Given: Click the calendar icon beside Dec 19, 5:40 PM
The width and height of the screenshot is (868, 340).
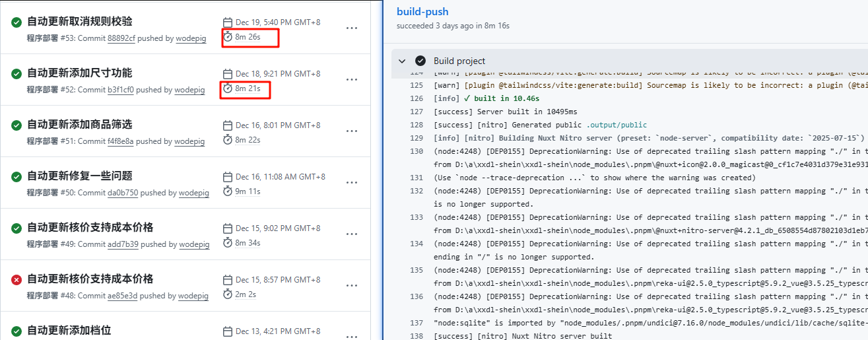Looking at the screenshot, I should tap(228, 22).
